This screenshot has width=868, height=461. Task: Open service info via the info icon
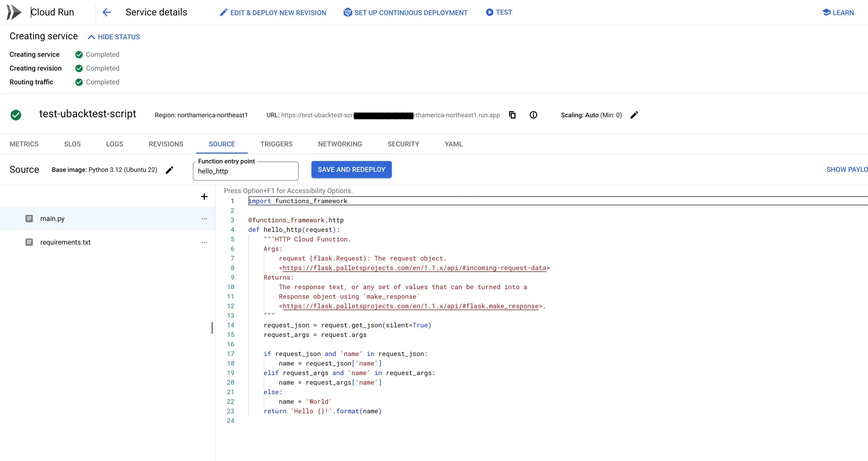tap(533, 115)
